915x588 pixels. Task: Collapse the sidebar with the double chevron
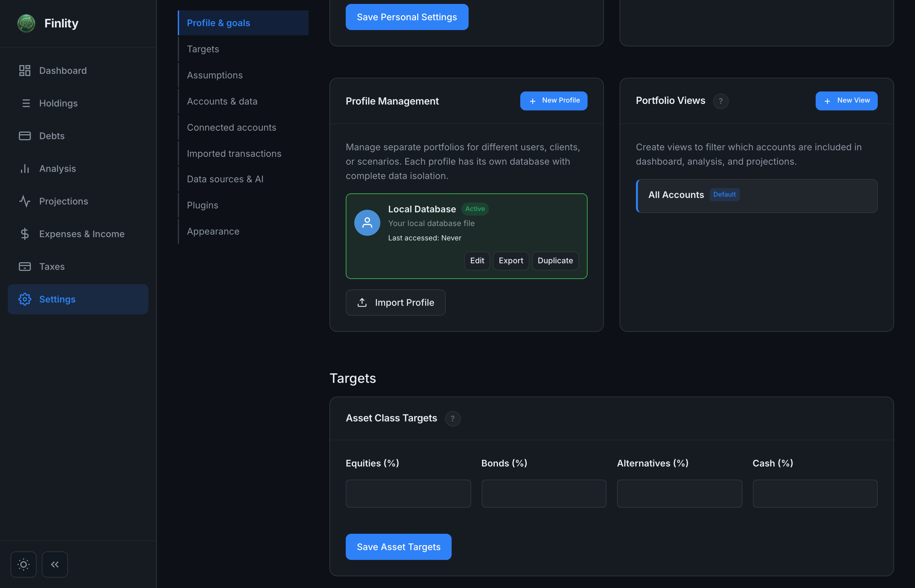click(55, 564)
